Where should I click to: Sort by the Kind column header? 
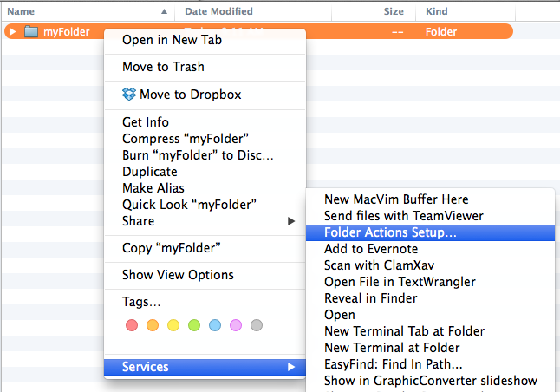tap(436, 11)
